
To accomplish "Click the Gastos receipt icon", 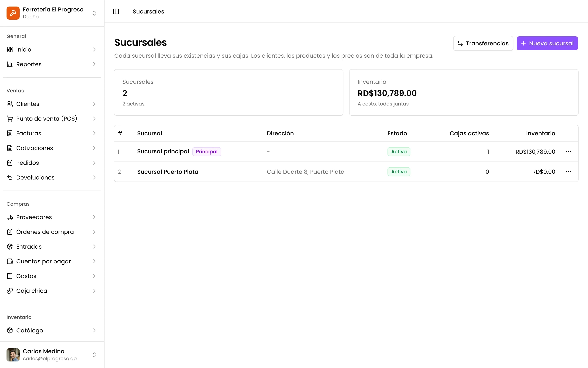I will [x=10, y=276].
